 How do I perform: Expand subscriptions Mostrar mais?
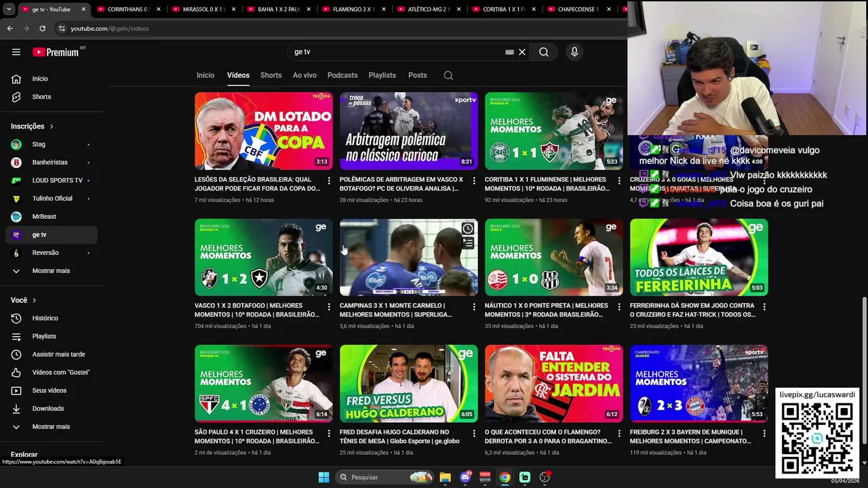(x=52, y=270)
